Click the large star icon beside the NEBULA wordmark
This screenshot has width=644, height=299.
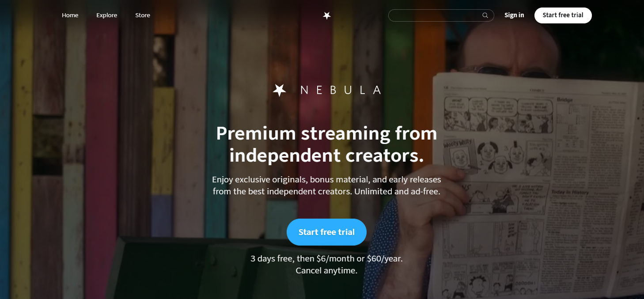[x=279, y=90]
